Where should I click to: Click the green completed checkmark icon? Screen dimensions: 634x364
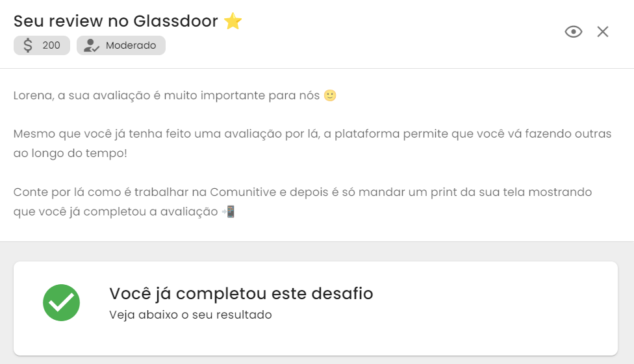pos(62,302)
